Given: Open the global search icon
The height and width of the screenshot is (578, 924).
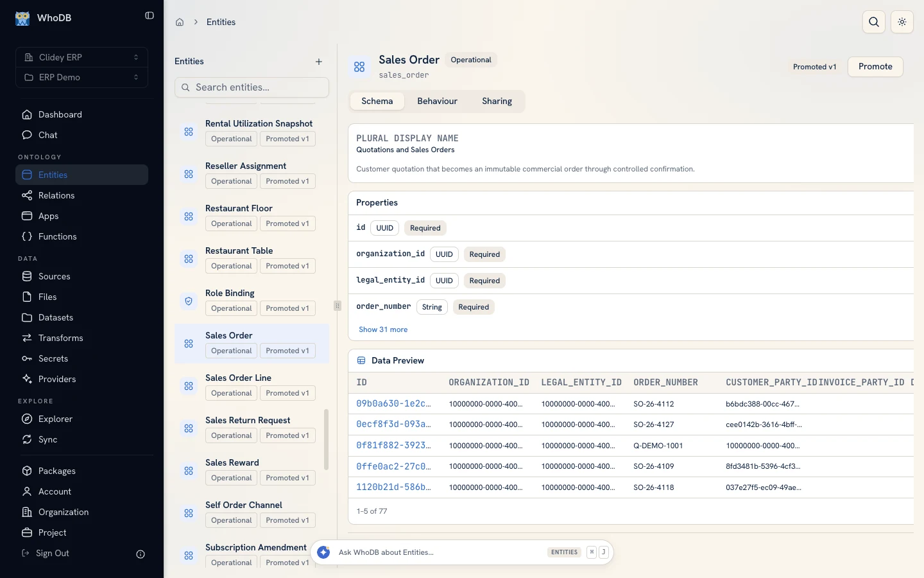Looking at the screenshot, I should click(874, 22).
